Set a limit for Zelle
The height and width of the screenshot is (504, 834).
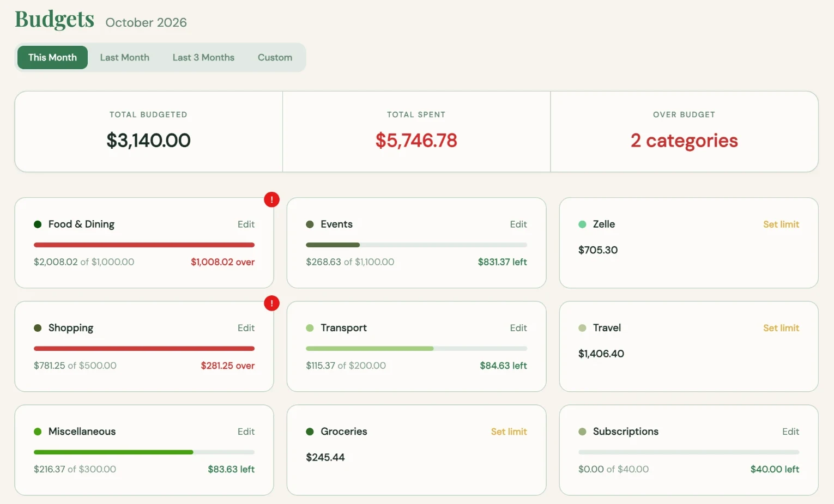tap(781, 224)
